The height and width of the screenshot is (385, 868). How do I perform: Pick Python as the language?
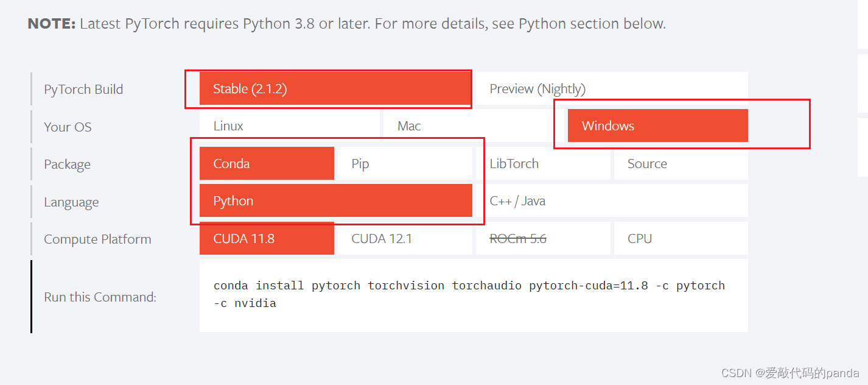tap(335, 201)
